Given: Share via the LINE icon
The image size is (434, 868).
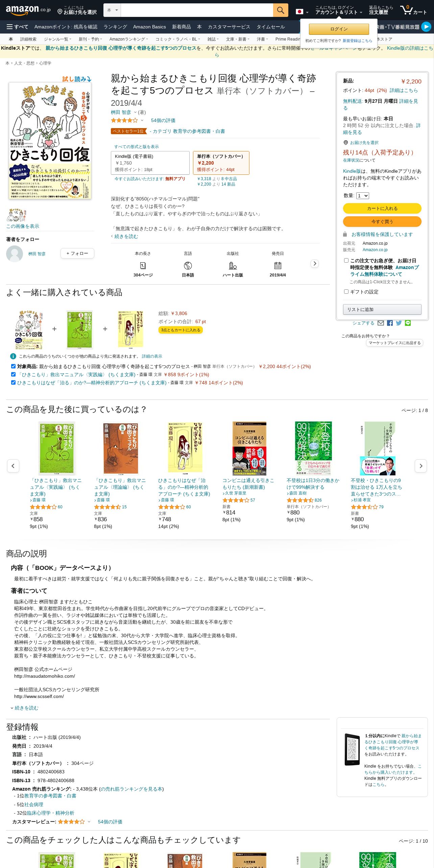Looking at the screenshot, I should pos(408,323).
